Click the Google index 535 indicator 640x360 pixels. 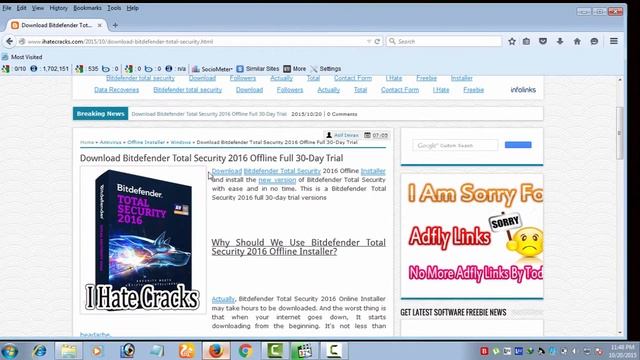click(87, 69)
